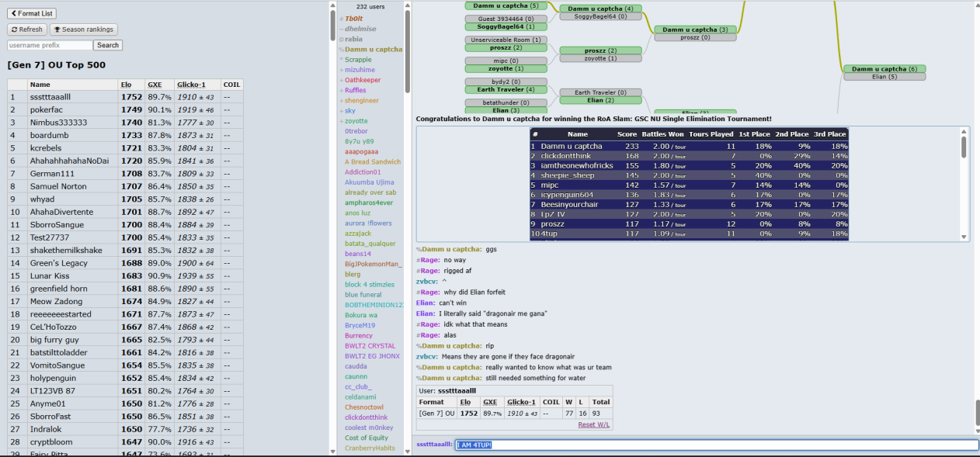Open Season rankings via the trophy button

pos(84,29)
